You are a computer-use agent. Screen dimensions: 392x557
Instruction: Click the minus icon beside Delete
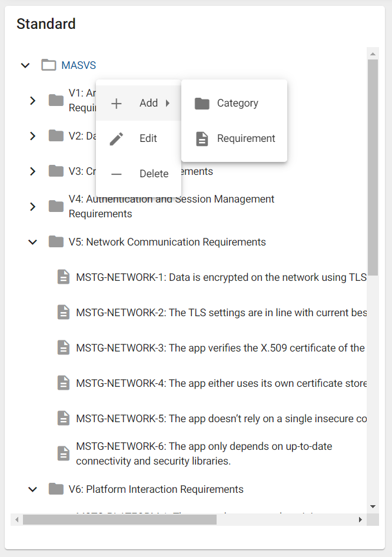[x=117, y=174]
